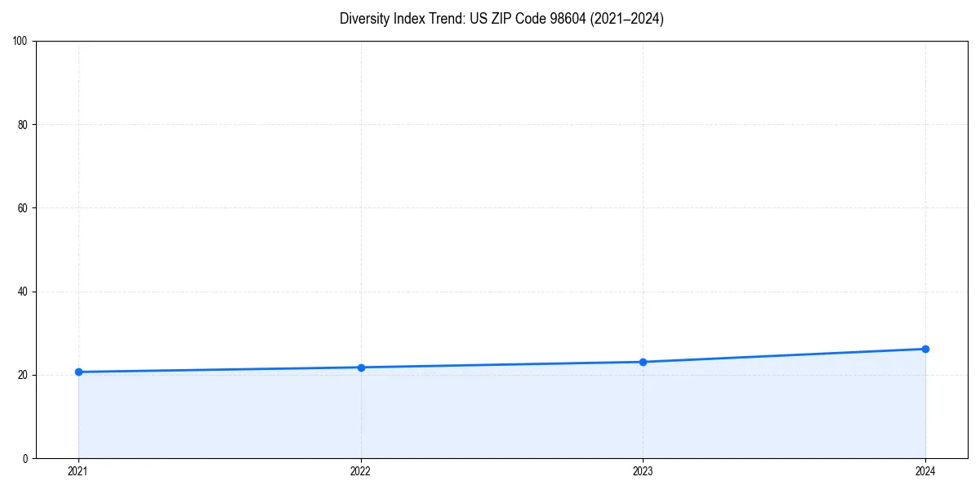980x490 pixels.
Task: Click the 0 y-axis tick label
Action: 26,458
